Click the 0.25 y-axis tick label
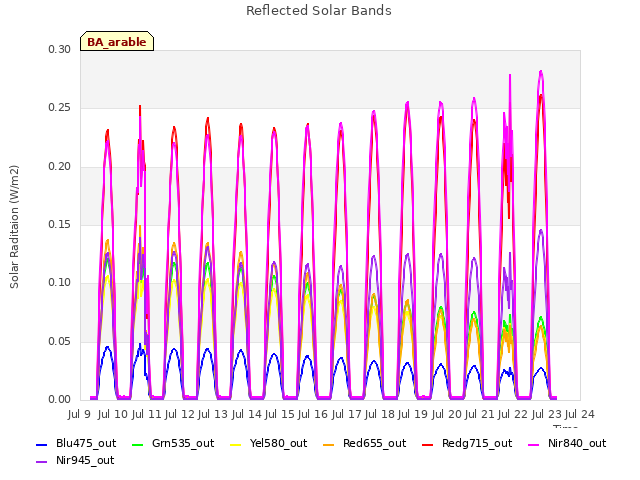The width and height of the screenshot is (640, 480). 59,108
